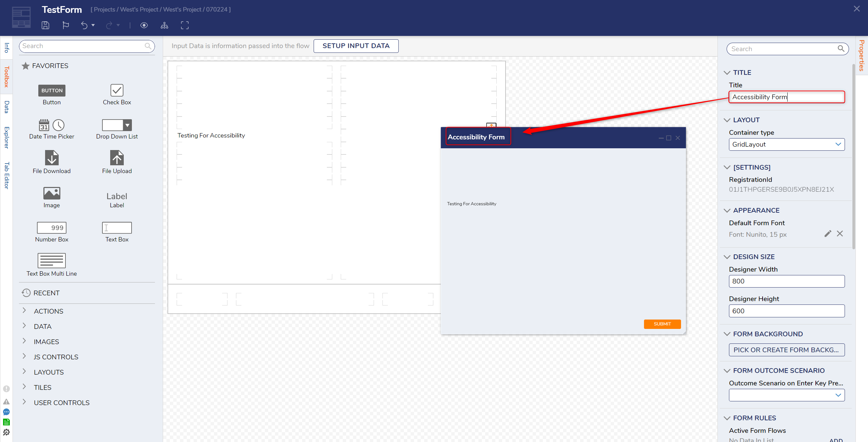Click the Title field 'Accessibility Form'
The width and height of the screenshot is (868, 442).
[787, 97]
